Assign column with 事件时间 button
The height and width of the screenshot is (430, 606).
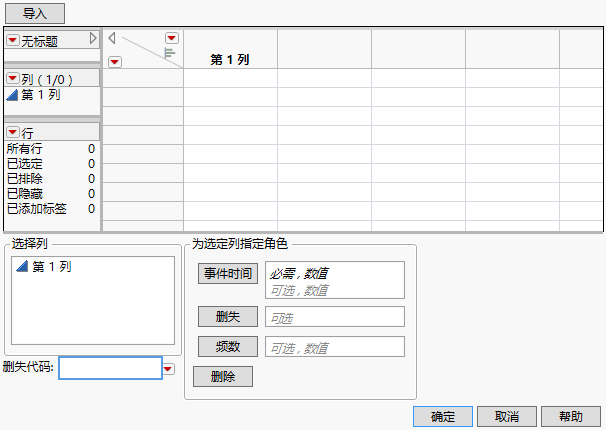click(228, 274)
